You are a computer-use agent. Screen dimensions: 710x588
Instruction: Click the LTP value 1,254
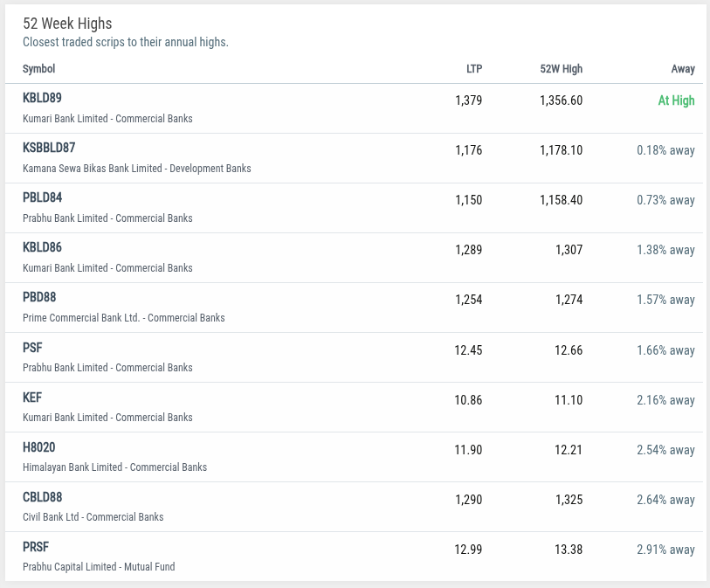tap(469, 300)
